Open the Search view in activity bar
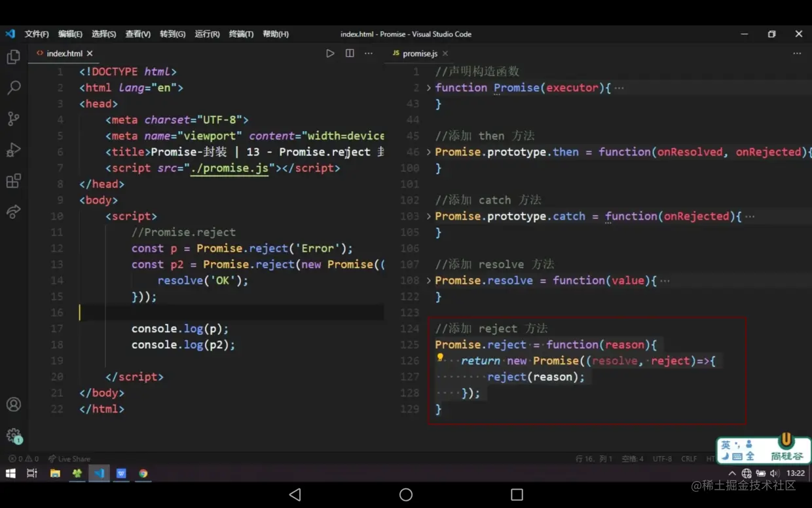 (13, 88)
